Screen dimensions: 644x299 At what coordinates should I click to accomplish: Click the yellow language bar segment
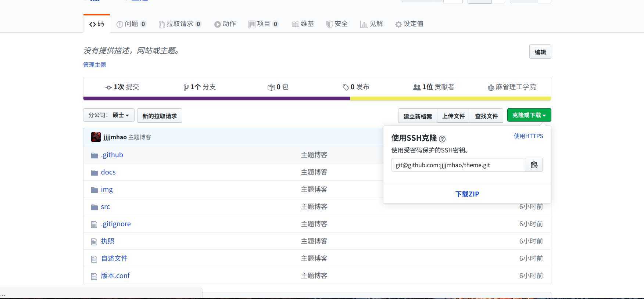[x=451, y=98]
